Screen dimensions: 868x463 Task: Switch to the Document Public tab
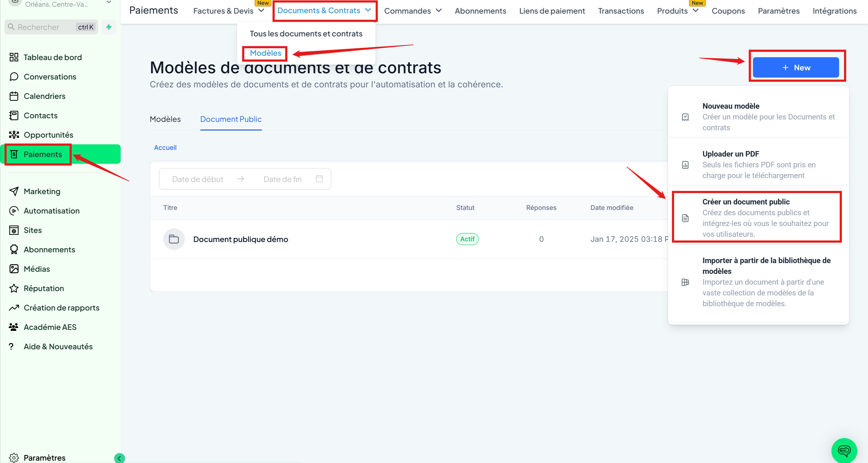tap(231, 119)
